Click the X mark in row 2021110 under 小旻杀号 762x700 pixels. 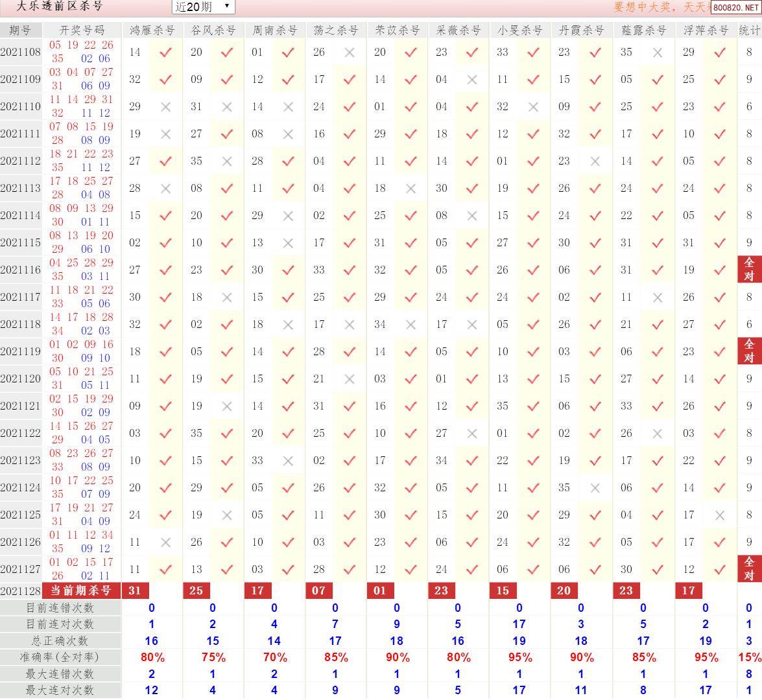533,107
